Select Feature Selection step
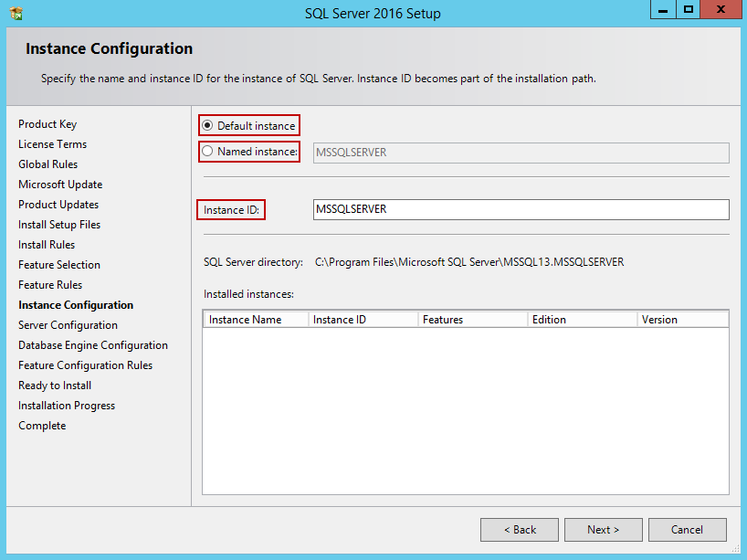747x560 pixels. click(x=59, y=265)
